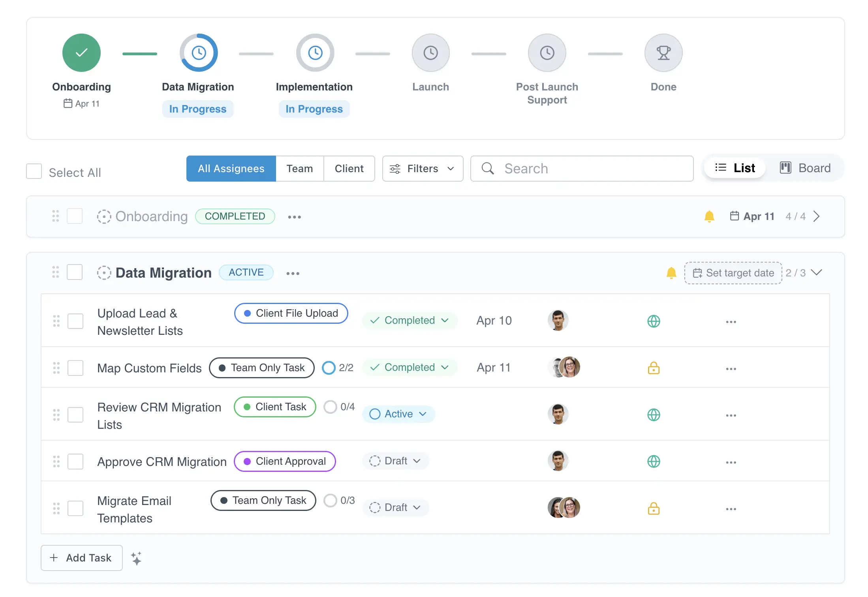Click the bell icon in Data Migration header

click(671, 273)
